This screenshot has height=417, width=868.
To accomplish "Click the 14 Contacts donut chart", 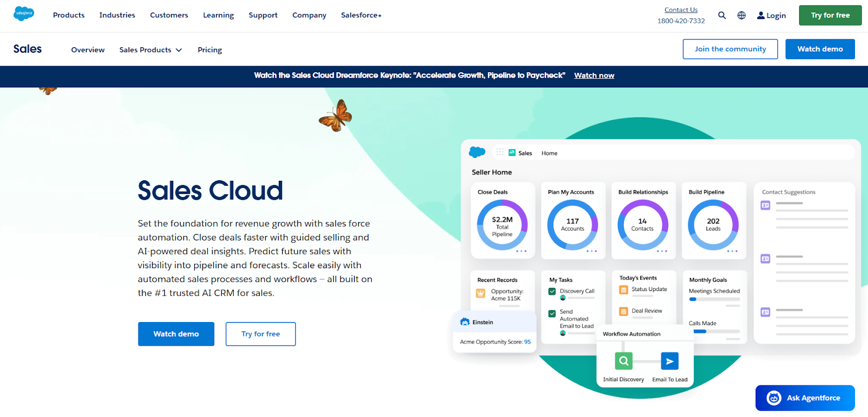I will click(x=643, y=225).
